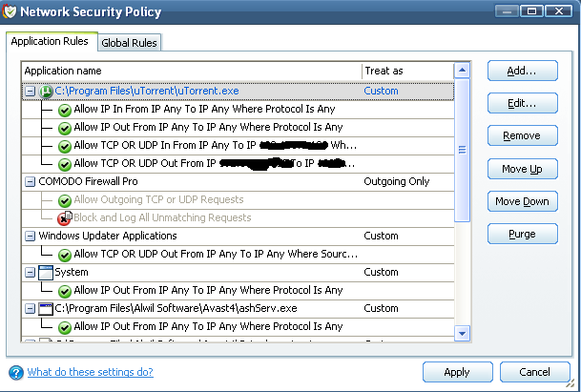581x392 pixels.
Task: Click the Purge button
Action: coord(522,235)
